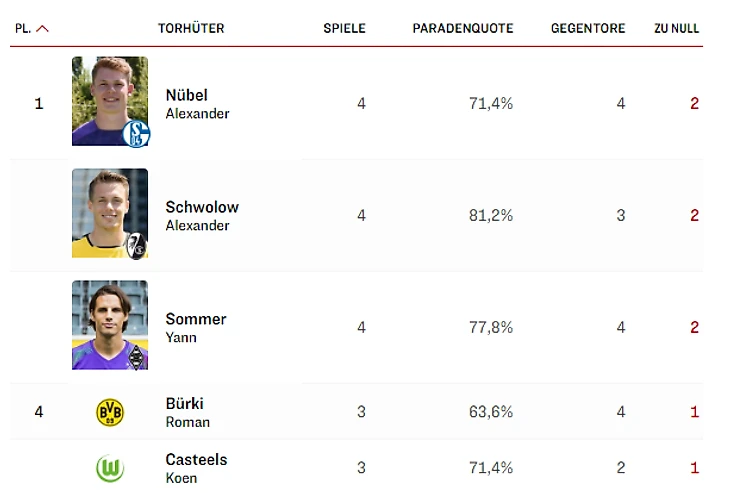Screen dimensions: 730x493
Task: Click the SC Freiburg badge on Schwolow's photo
Action: (x=135, y=245)
